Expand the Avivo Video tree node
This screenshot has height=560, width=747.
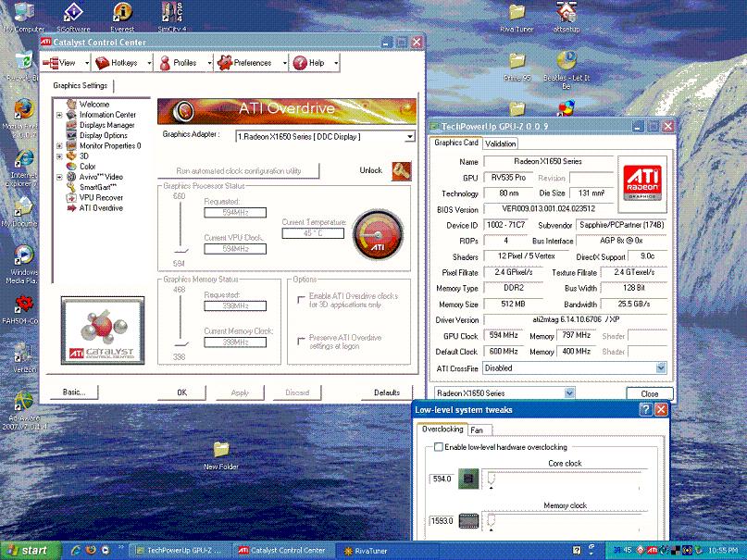[x=59, y=177]
